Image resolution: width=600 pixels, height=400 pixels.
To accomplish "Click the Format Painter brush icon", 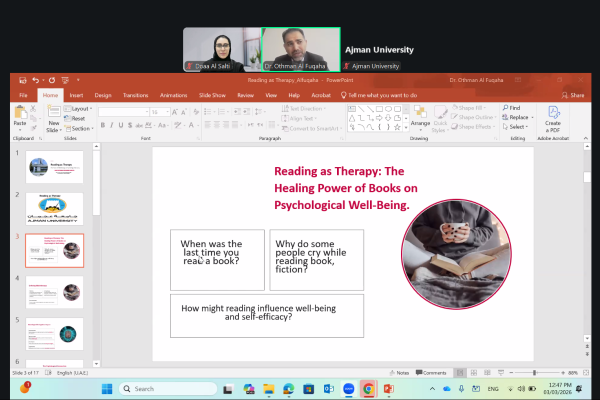I will pos(34,128).
